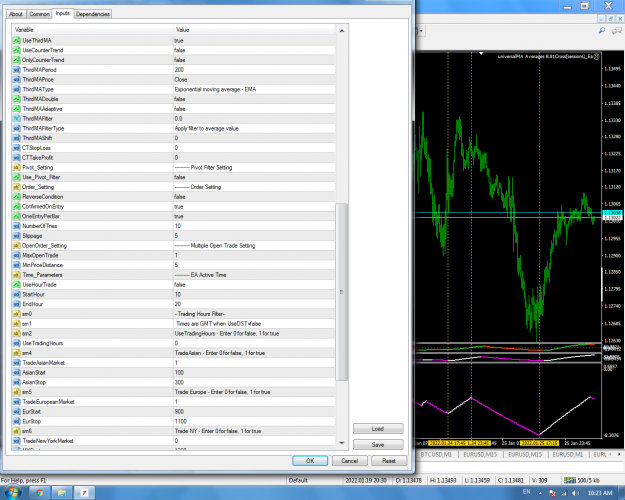The image size is (625, 500).
Task: Open the chat bubbles icon in terminal toolbar
Action: 617,31
